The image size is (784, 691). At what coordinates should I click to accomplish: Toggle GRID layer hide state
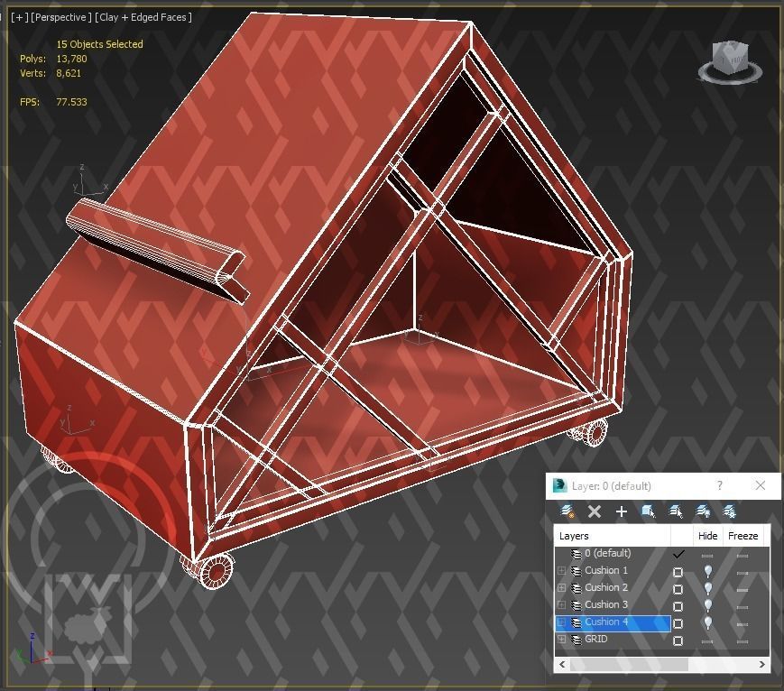707,641
